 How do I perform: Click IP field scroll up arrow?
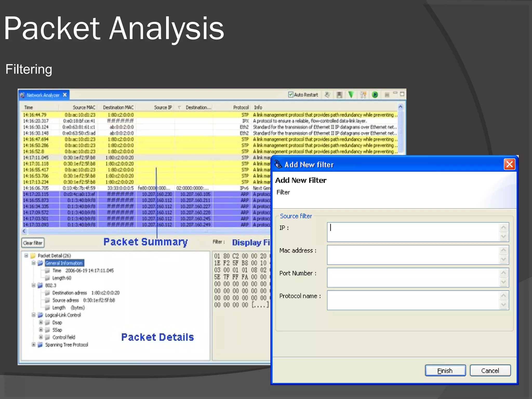pyautogui.click(x=504, y=228)
